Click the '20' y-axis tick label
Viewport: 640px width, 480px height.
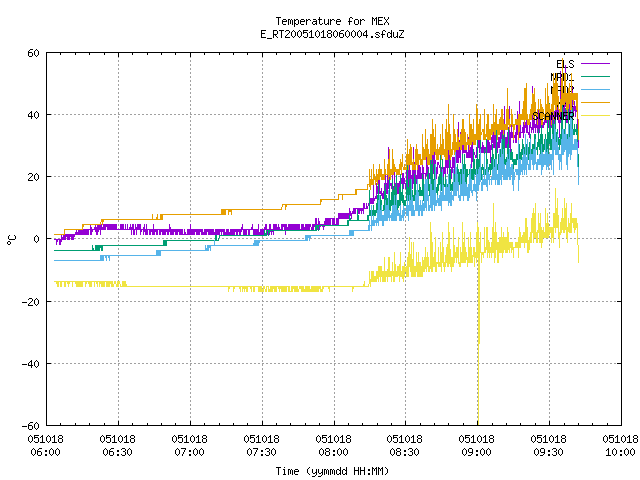tap(33, 177)
